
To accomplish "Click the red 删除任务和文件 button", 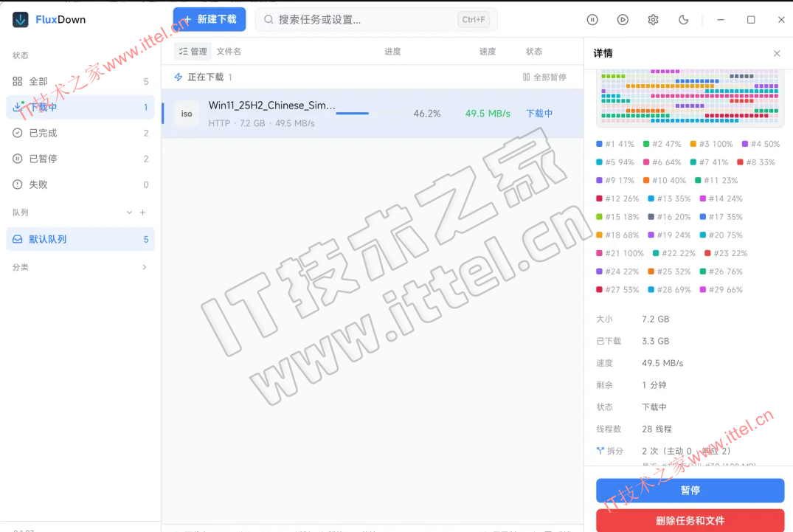I will tap(690, 520).
